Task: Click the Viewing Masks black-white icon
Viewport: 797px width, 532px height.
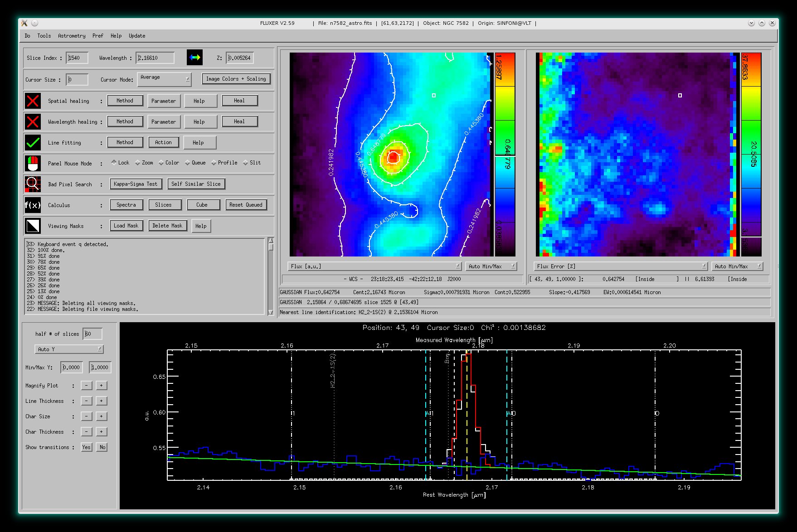Action: (x=33, y=226)
